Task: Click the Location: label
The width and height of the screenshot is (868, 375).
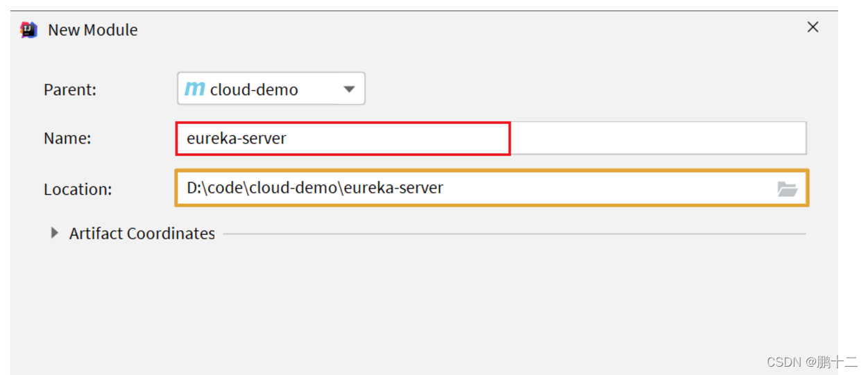Action: (x=78, y=189)
